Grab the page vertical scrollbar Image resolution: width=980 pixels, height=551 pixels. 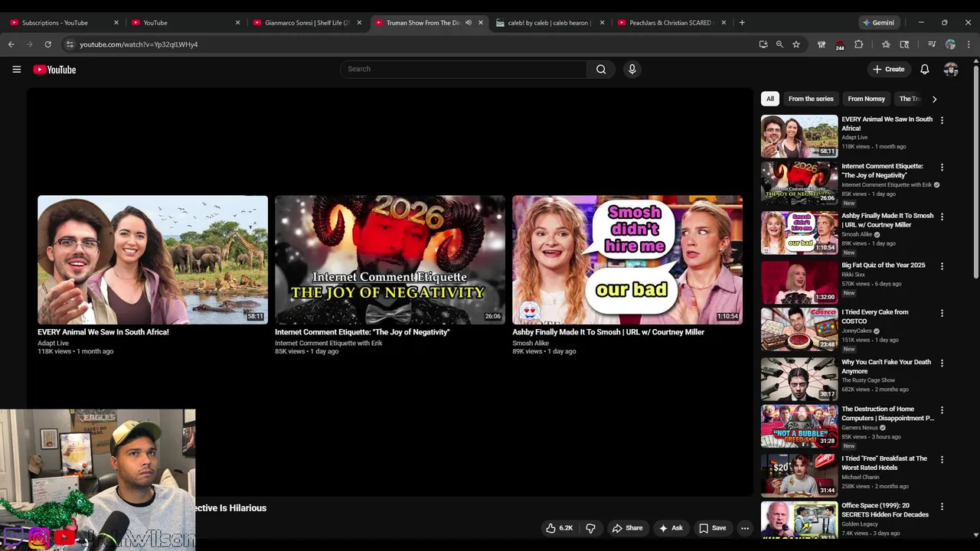975,172
